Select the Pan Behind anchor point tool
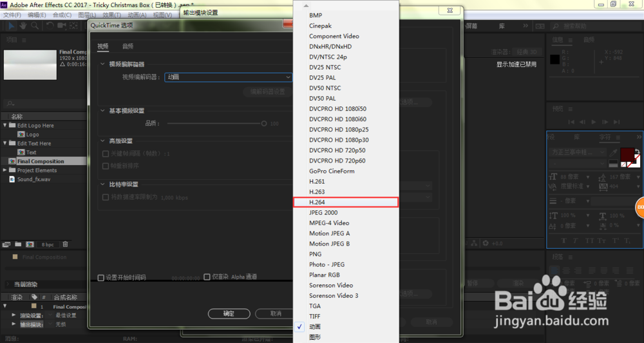 73,26
